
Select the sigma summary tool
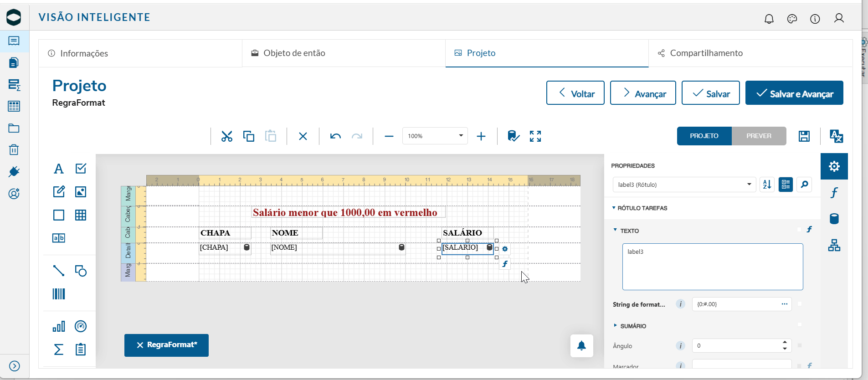[x=59, y=349]
